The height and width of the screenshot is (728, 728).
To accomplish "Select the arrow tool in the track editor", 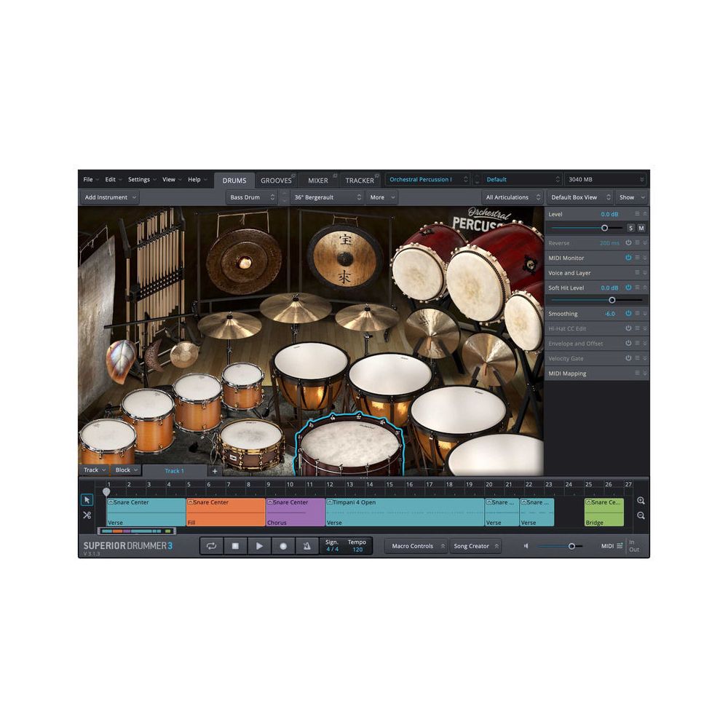I will point(87,500).
